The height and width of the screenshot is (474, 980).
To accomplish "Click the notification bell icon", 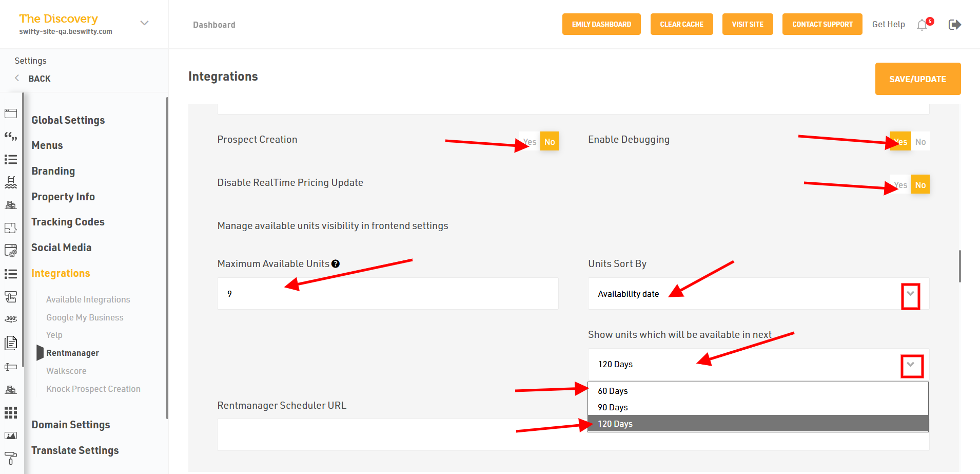I will [x=922, y=25].
